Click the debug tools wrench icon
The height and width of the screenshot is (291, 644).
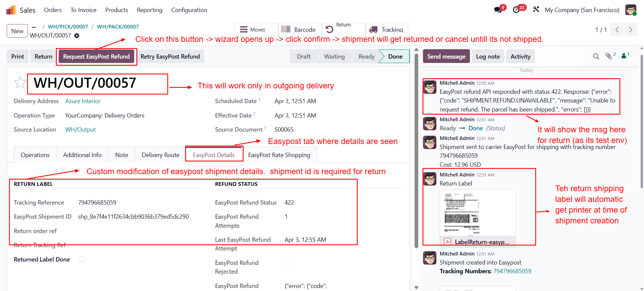click(536, 10)
